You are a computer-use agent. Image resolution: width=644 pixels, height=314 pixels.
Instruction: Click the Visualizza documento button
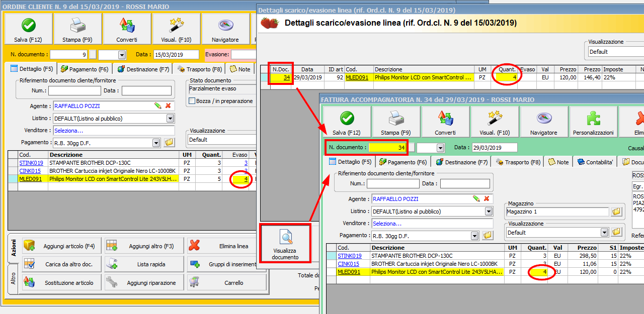tap(285, 243)
